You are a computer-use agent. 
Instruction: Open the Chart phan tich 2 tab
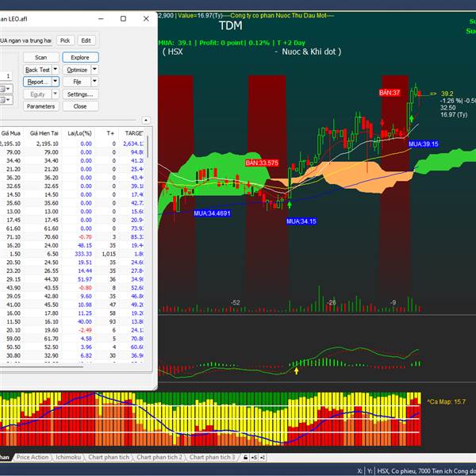click(159, 457)
